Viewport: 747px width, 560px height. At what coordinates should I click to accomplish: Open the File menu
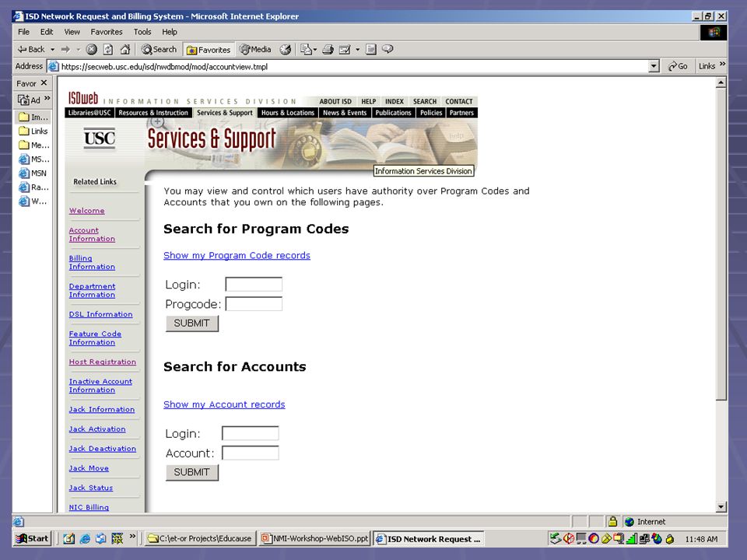click(x=23, y=32)
